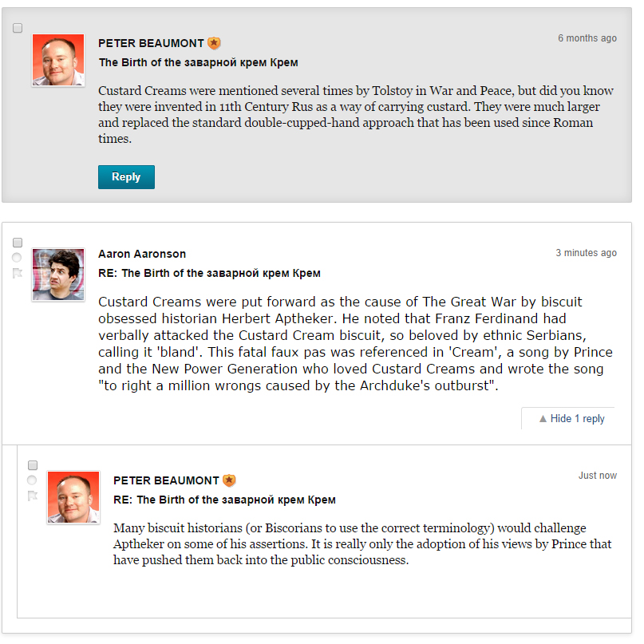Flag Peter Beaumont's nested reply post

33,496
